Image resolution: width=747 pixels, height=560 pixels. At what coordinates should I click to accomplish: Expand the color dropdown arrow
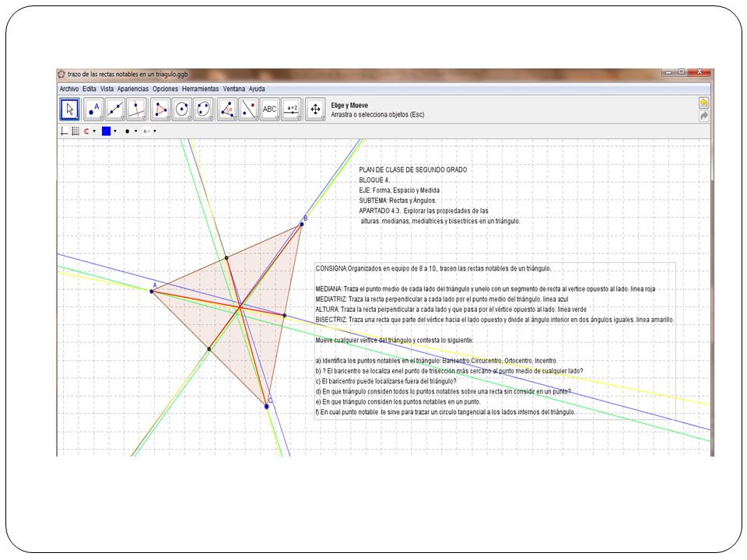[115, 131]
